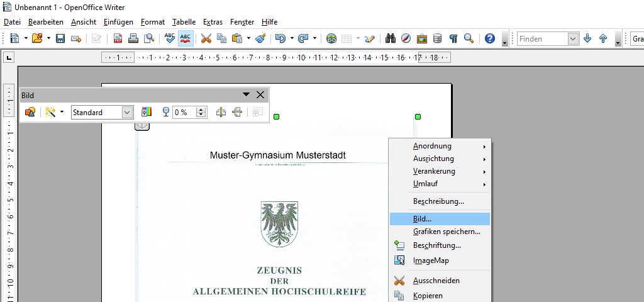Image resolution: width=644 pixels, height=302 pixels.
Task: Open the Find & Replace binoculars icon
Action: coord(391,38)
